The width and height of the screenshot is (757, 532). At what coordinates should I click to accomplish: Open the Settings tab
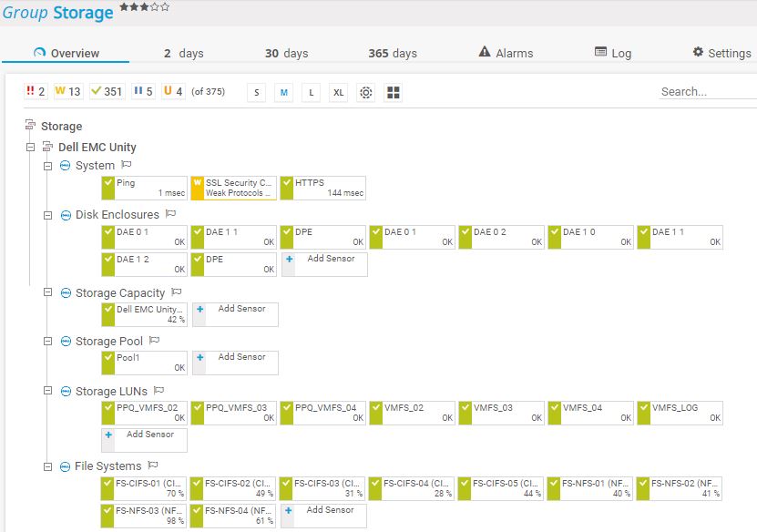point(722,53)
